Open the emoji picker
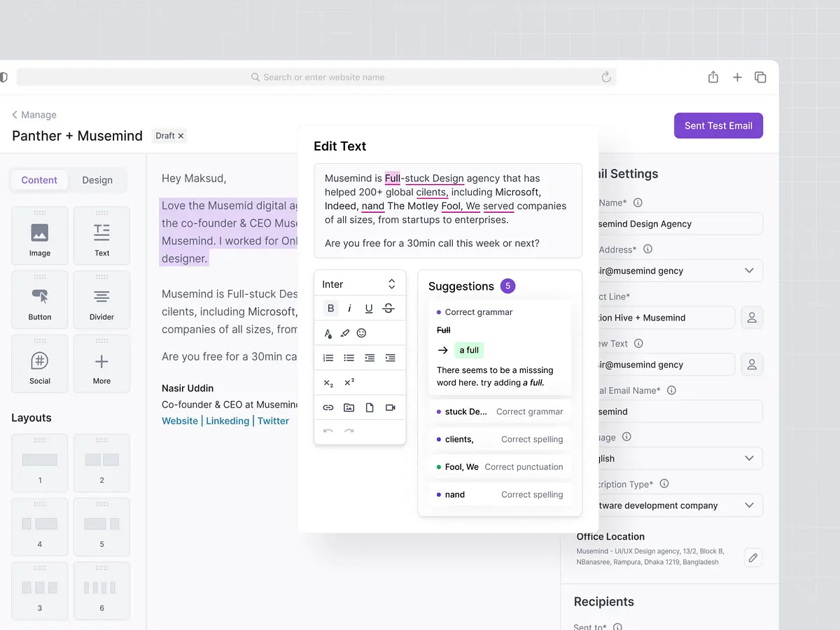Screen dimensions: 840x630 coord(361,333)
